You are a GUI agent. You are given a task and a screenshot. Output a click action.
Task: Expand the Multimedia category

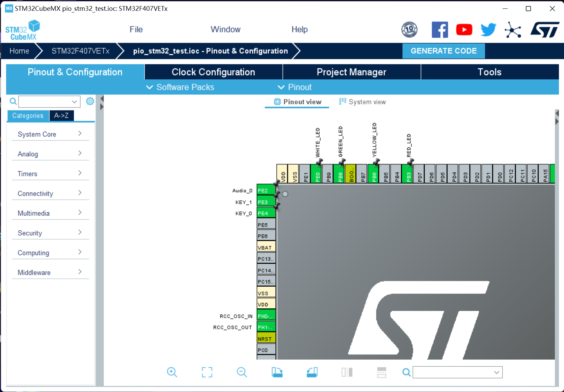click(50, 213)
